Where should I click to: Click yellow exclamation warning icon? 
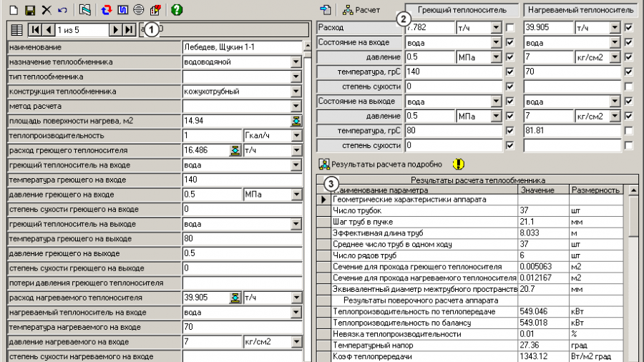click(x=459, y=164)
